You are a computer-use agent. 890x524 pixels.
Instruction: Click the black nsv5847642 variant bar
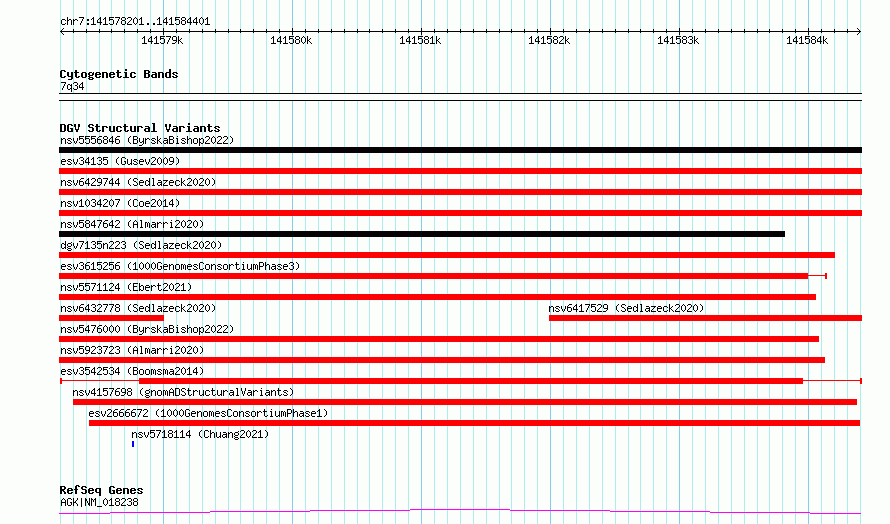click(422, 234)
